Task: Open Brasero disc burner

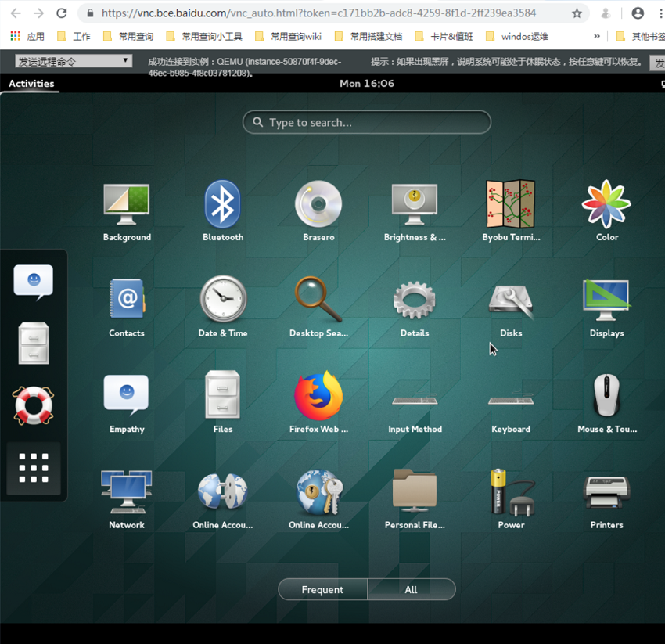Action: 318,210
